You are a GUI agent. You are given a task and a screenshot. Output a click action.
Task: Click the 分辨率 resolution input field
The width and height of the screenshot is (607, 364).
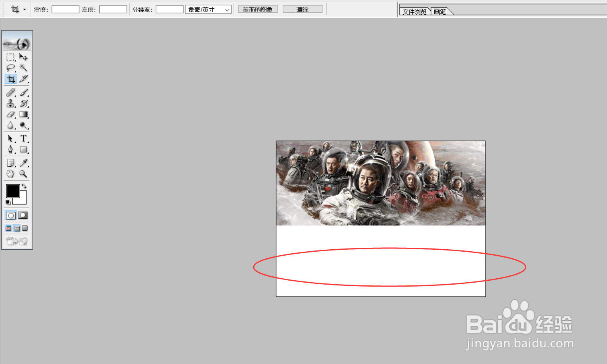(x=170, y=9)
